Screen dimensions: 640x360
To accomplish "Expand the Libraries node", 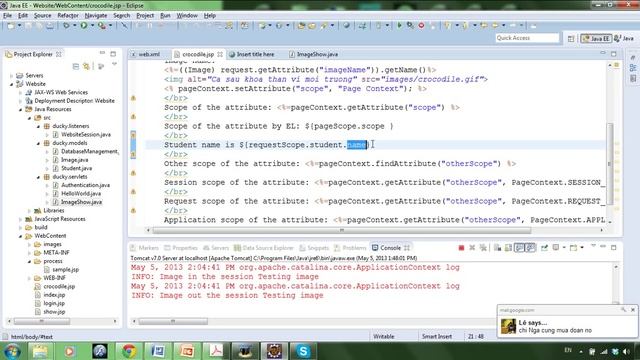I will pyautogui.click(x=29, y=211).
